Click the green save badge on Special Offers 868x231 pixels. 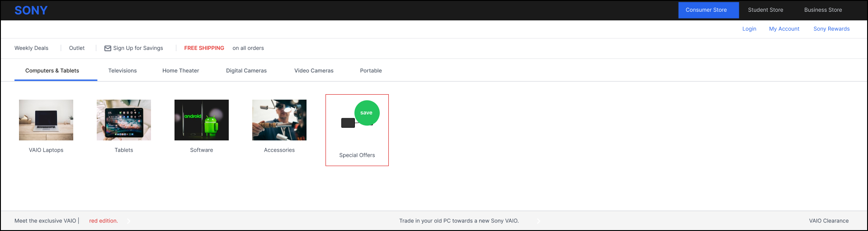pos(367,113)
